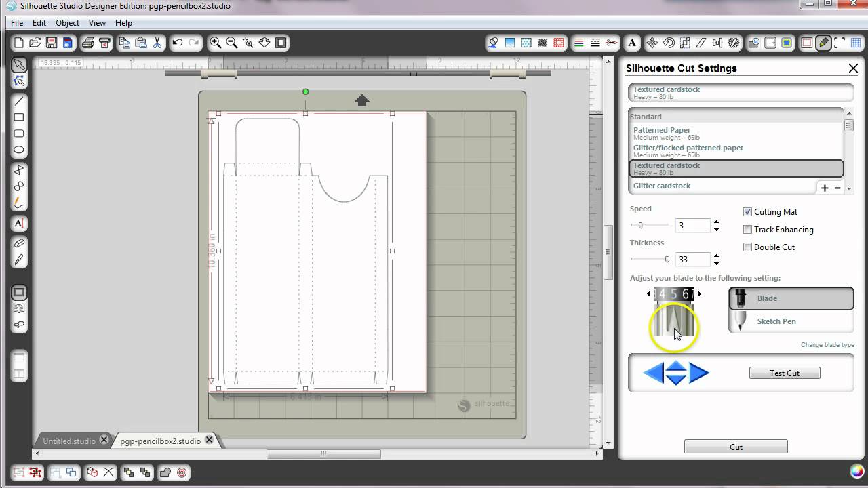868x488 pixels.
Task: Select the Rectangle drawing tool
Action: 19,117
